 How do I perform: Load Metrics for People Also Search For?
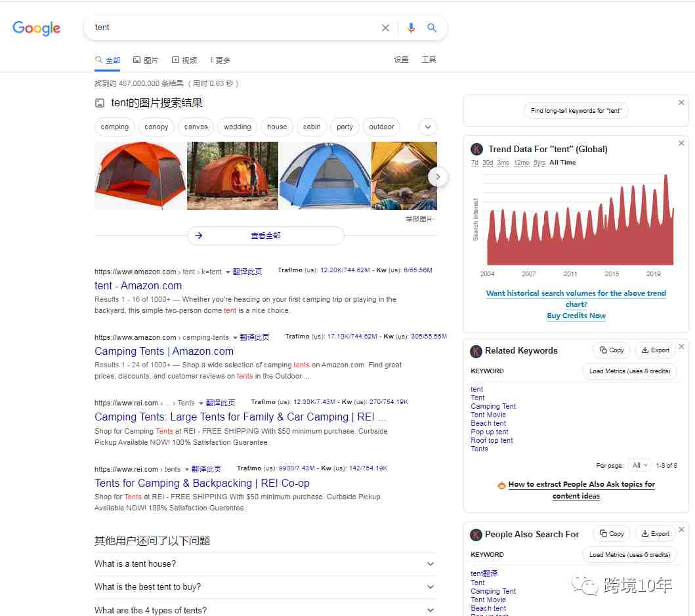629,555
